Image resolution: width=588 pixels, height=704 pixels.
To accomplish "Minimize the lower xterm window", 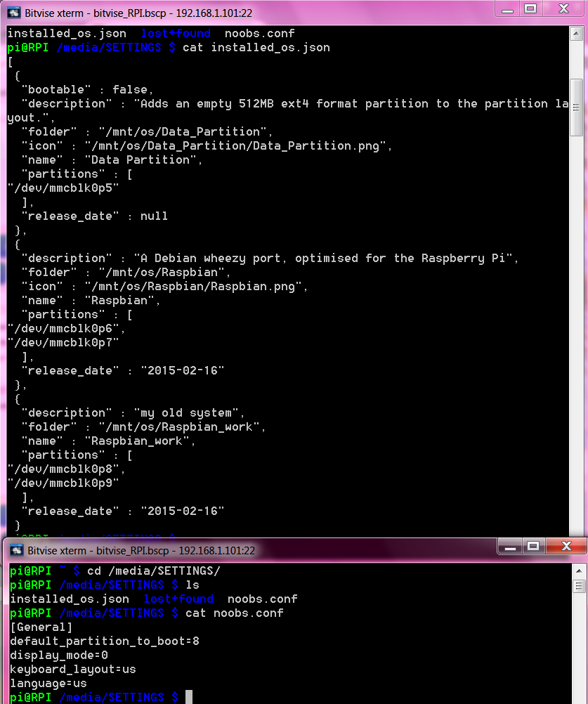I will click(x=512, y=546).
